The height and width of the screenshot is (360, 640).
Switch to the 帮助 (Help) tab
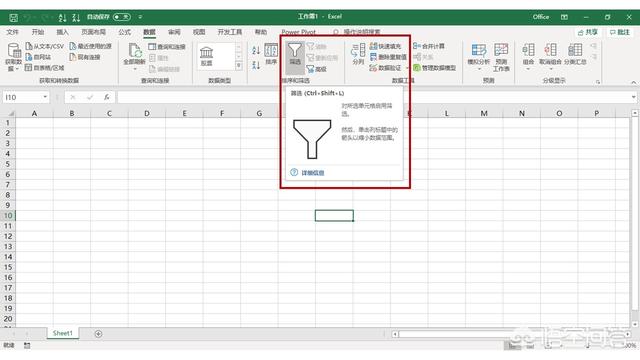[260, 32]
